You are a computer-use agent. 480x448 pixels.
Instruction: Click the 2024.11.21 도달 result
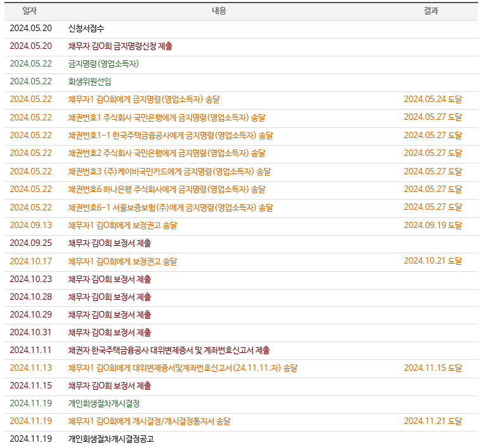(x=433, y=421)
